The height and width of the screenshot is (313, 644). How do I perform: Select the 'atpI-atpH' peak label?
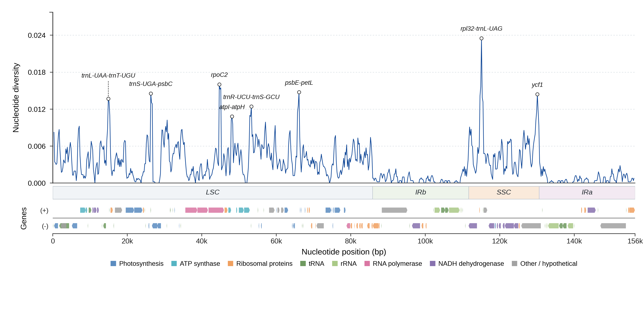coord(232,107)
